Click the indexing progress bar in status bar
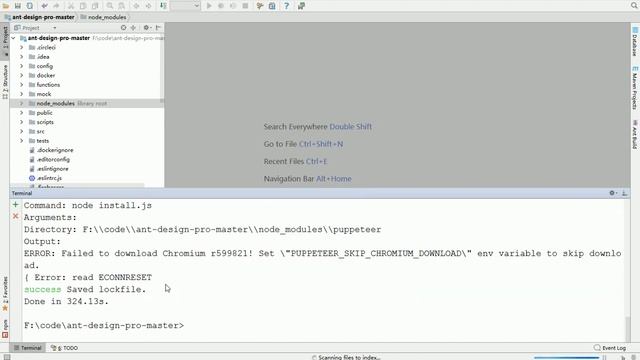 (x=567, y=358)
